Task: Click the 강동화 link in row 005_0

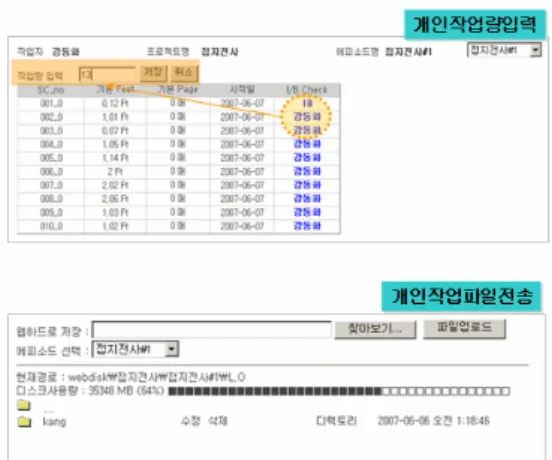Action: (x=307, y=158)
